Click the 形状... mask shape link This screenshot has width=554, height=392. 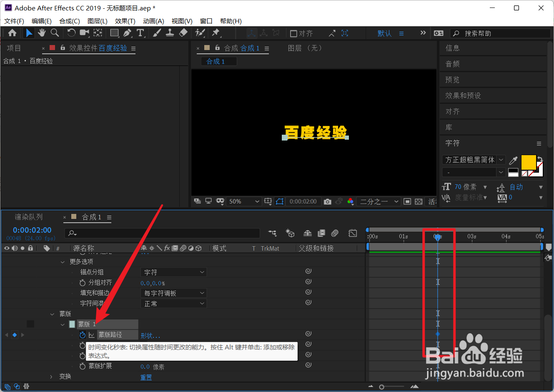click(x=150, y=335)
